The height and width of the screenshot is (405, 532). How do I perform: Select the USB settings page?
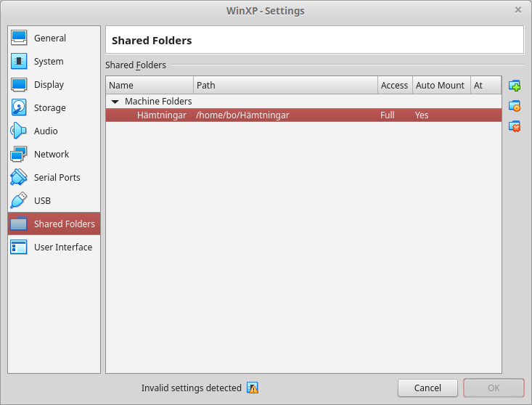point(54,200)
